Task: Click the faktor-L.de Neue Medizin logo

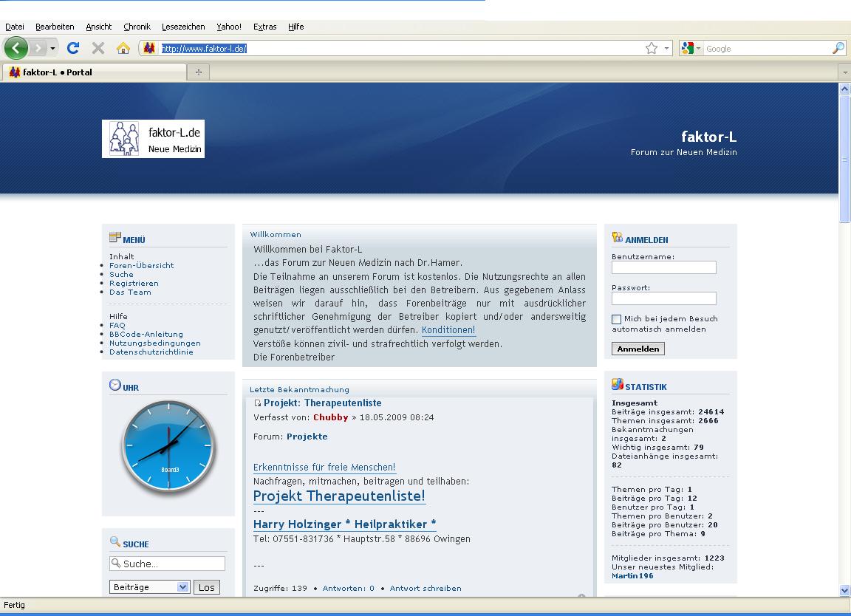Action: 153,139
